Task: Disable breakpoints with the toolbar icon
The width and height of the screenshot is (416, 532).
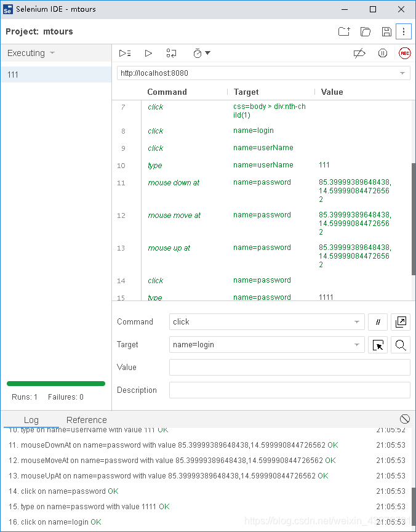Action: pyautogui.click(x=359, y=54)
